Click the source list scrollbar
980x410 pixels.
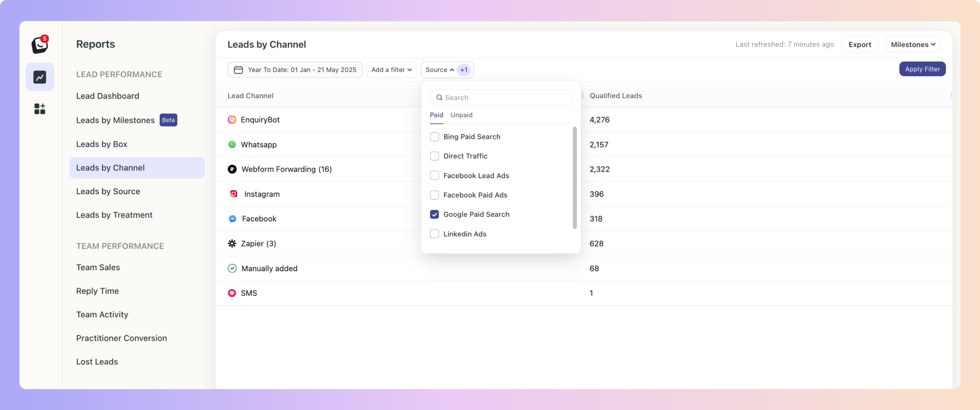pyautogui.click(x=575, y=178)
